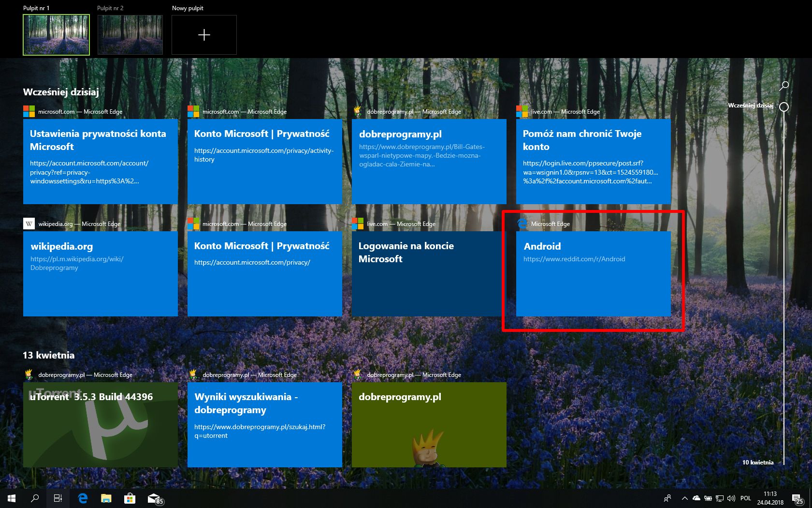Open dobreprogramy.pl card with mascot image
Viewport: 812px width, 508px height.
pyautogui.click(x=429, y=425)
